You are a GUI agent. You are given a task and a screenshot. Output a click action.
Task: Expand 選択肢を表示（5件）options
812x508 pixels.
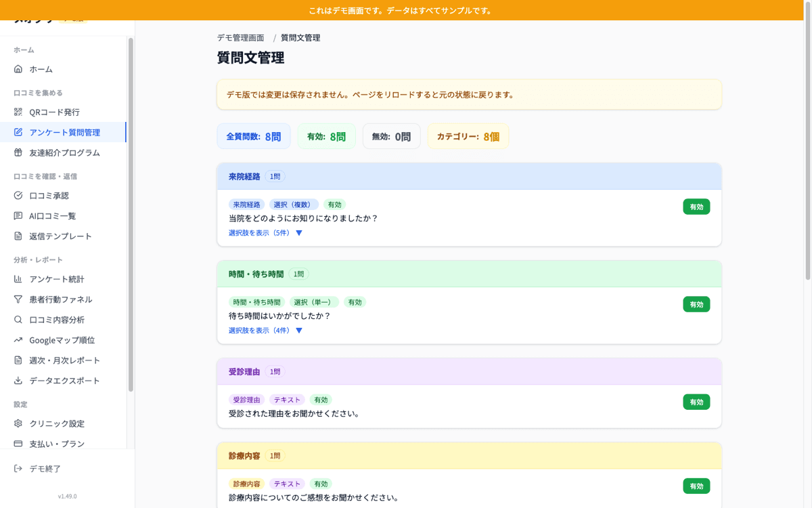click(265, 233)
